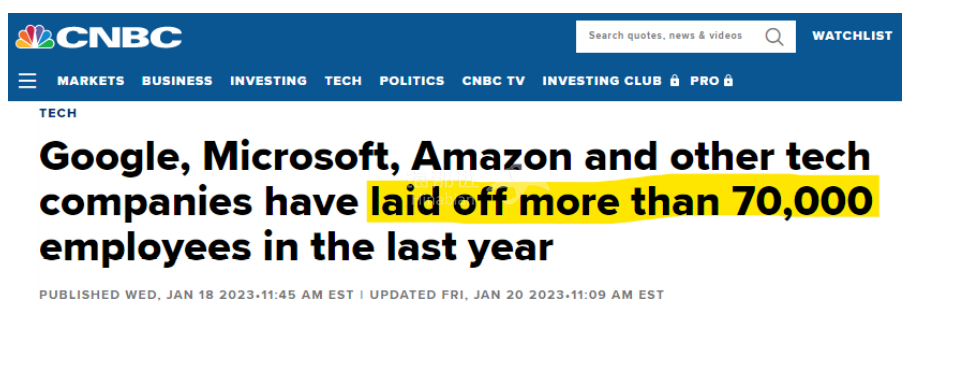Screen dimensions: 959x372
Task: Click the CNBC wordmark text
Action: tap(119, 37)
